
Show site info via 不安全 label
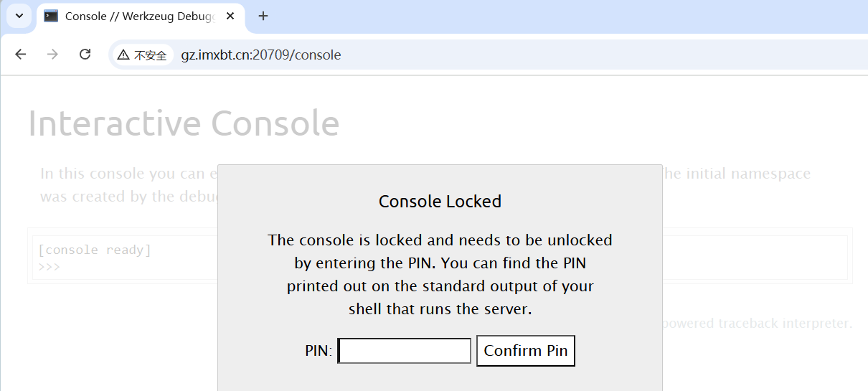pyautogui.click(x=150, y=55)
